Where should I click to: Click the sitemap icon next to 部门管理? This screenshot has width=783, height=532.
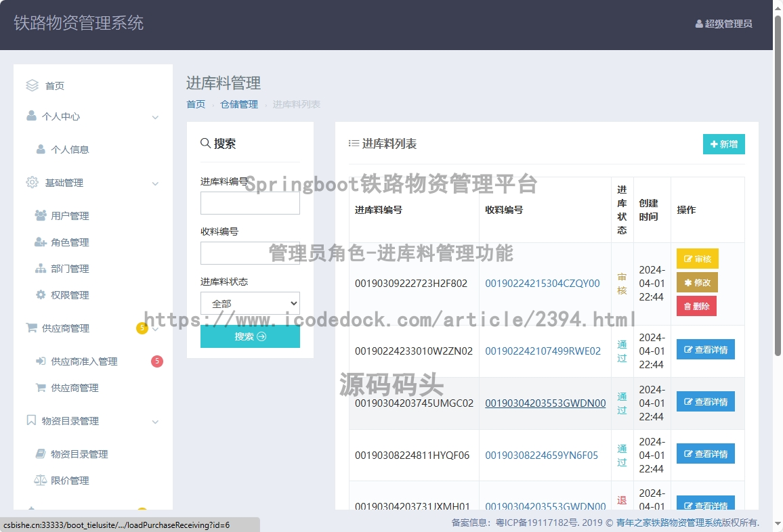[x=40, y=269]
